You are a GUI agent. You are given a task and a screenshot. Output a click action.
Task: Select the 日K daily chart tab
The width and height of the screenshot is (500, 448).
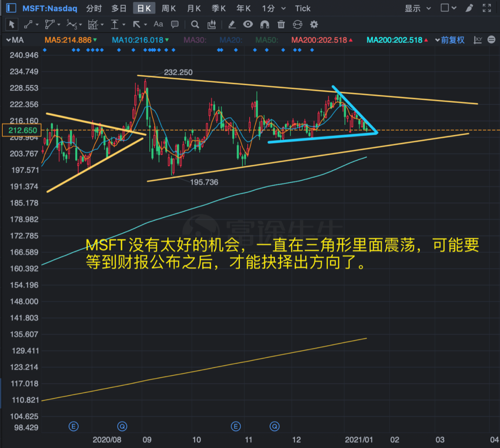[x=144, y=8]
